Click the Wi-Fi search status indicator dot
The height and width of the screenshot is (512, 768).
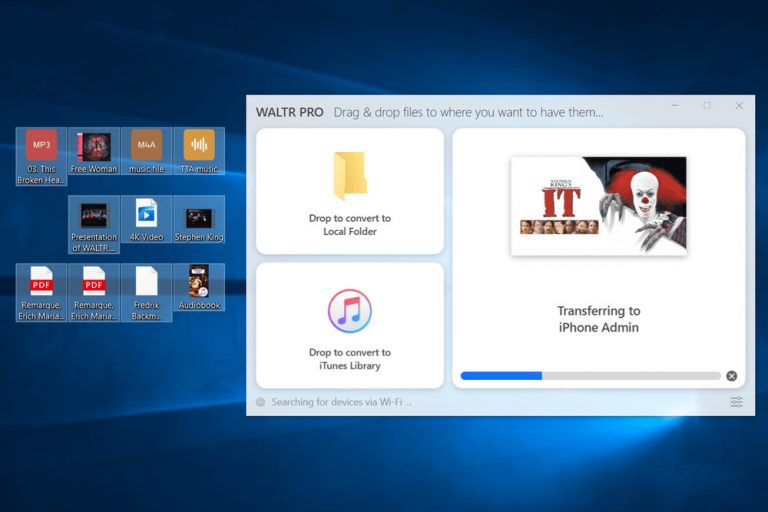coord(261,402)
